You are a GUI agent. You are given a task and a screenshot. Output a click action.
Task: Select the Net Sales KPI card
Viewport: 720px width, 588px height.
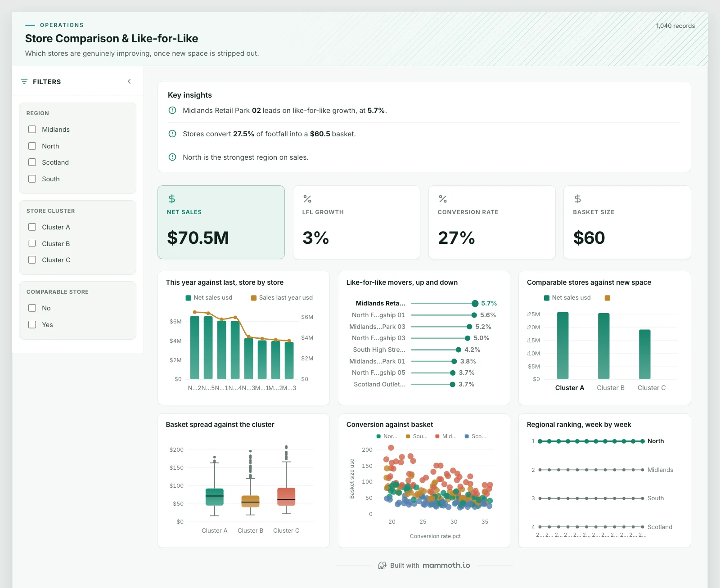click(221, 222)
